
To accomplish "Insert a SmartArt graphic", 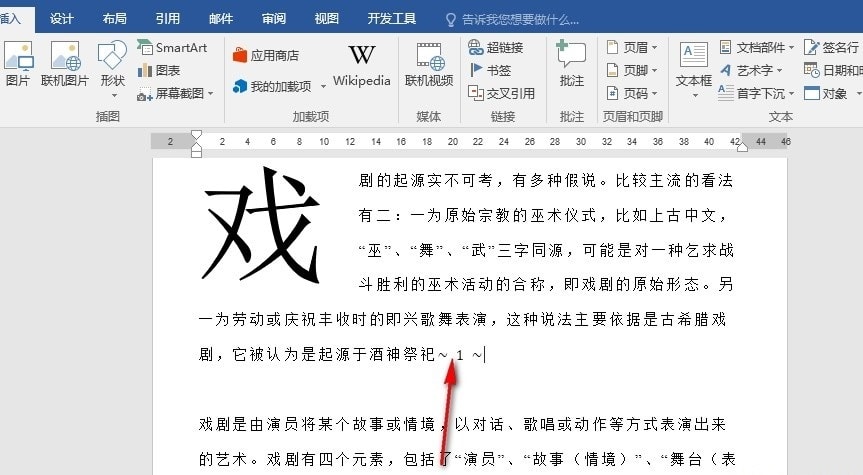I will [x=172, y=48].
